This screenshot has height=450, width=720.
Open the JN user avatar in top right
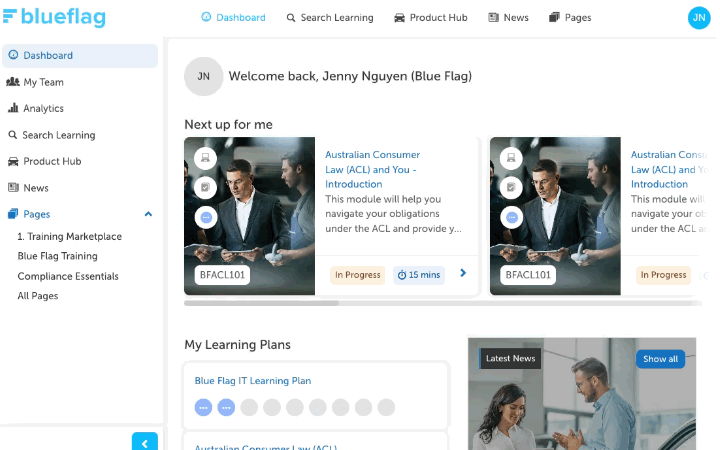point(698,17)
